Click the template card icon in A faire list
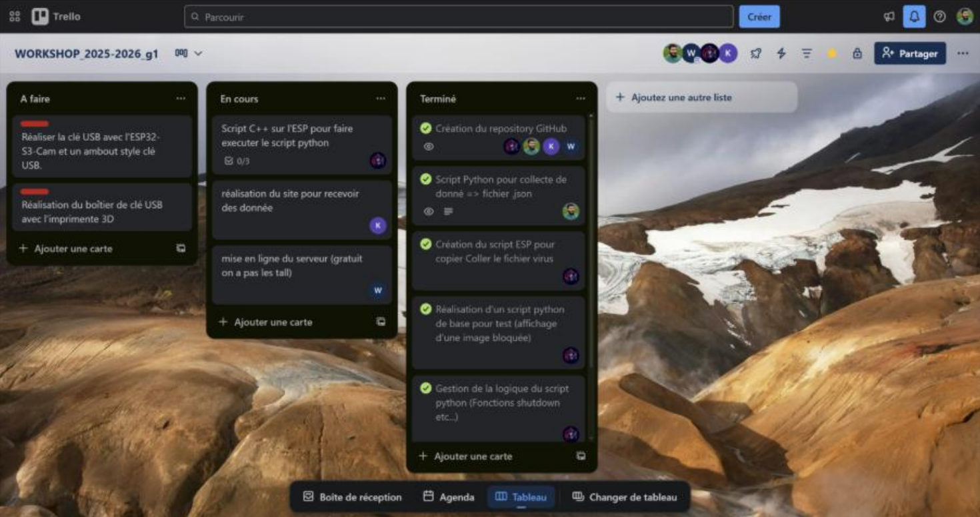Viewport: 980px width, 517px height. click(181, 248)
